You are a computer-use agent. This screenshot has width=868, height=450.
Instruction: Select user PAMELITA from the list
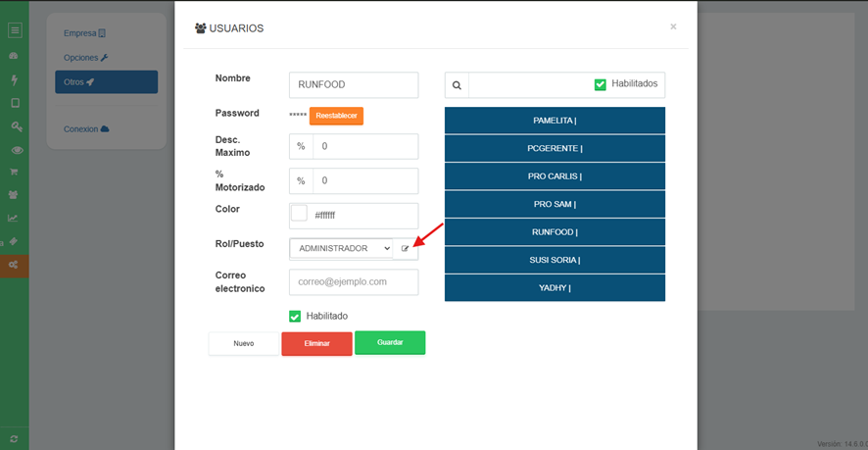(x=555, y=121)
